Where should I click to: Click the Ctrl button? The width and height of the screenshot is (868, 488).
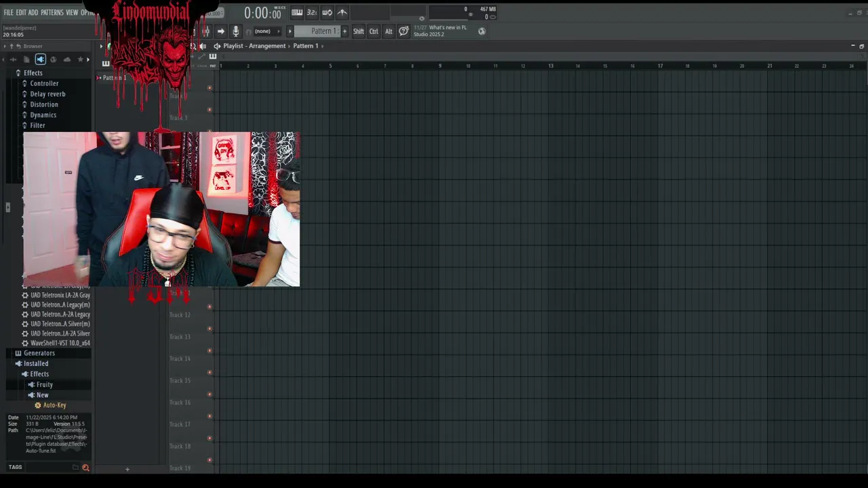[x=374, y=31]
